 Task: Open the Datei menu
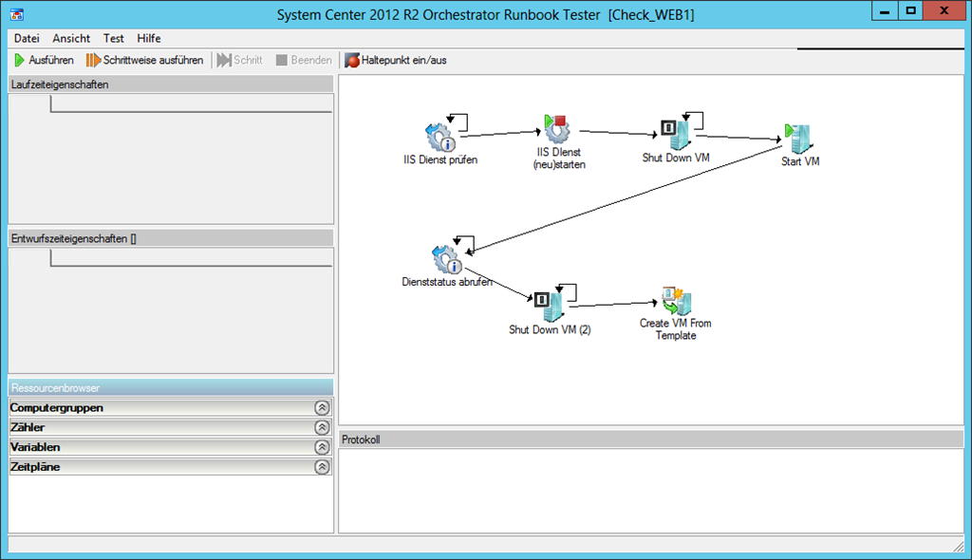pyautogui.click(x=27, y=39)
